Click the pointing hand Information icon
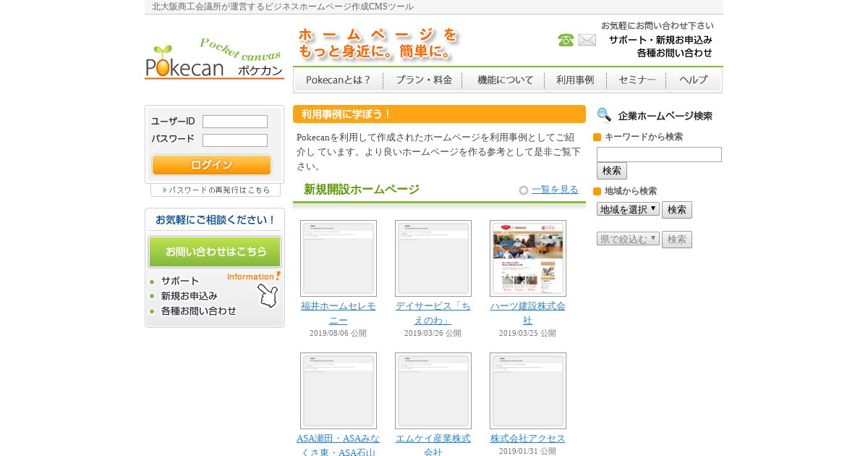The height and width of the screenshot is (456, 868). (268, 295)
